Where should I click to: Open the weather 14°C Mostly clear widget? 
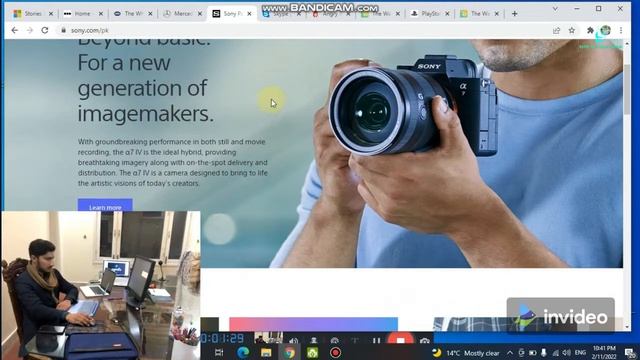coord(466,353)
